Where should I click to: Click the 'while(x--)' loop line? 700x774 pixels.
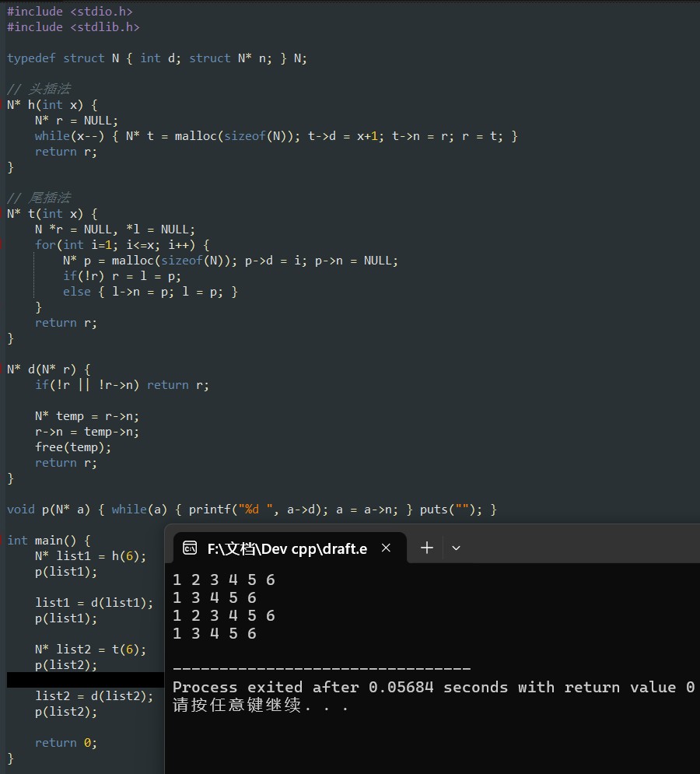pyautogui.click(x=276, y=136)
